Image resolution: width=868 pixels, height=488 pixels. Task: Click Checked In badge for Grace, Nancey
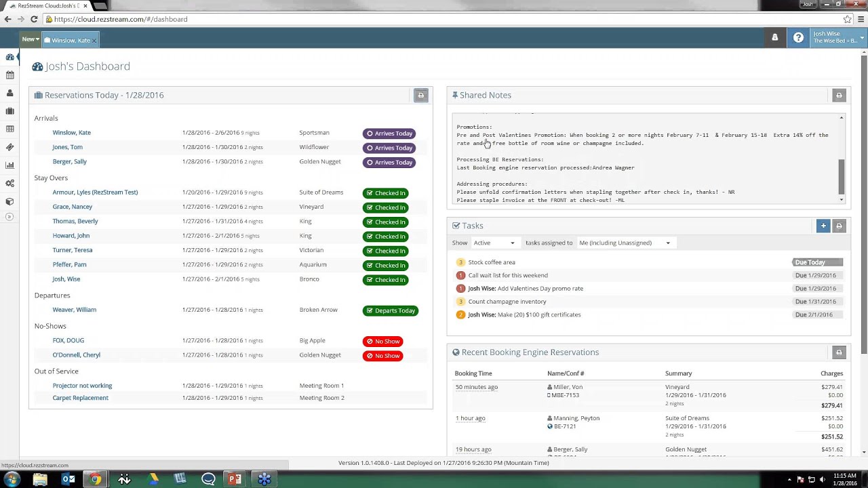tap(385, 207)
